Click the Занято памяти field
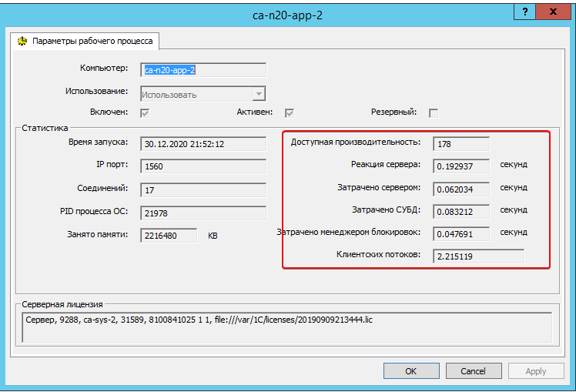Image resolution: width=576 pixels, height=392 pixels. click(x=169, y=236)
